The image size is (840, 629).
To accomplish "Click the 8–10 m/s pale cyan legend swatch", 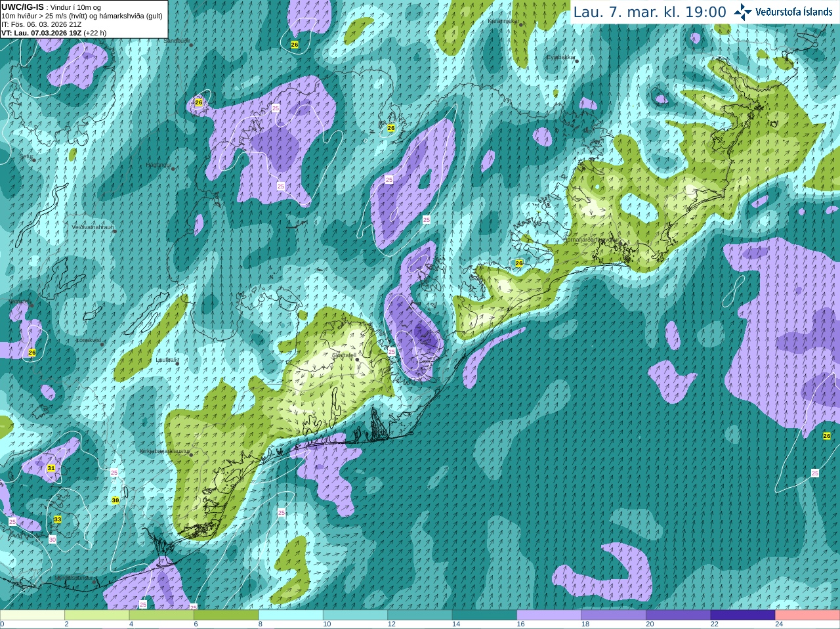I will point(291,615).
